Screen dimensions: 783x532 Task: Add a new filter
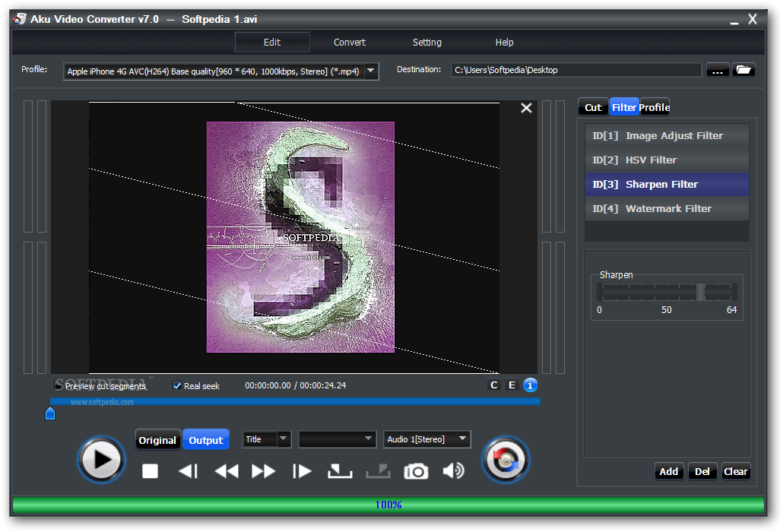pyautogui.click(x=669, y=472)
